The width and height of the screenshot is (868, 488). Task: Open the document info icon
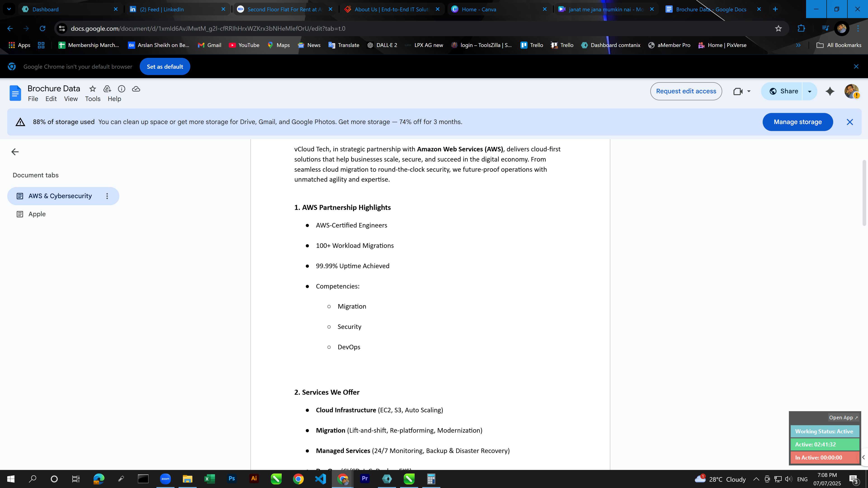[122, 89]
